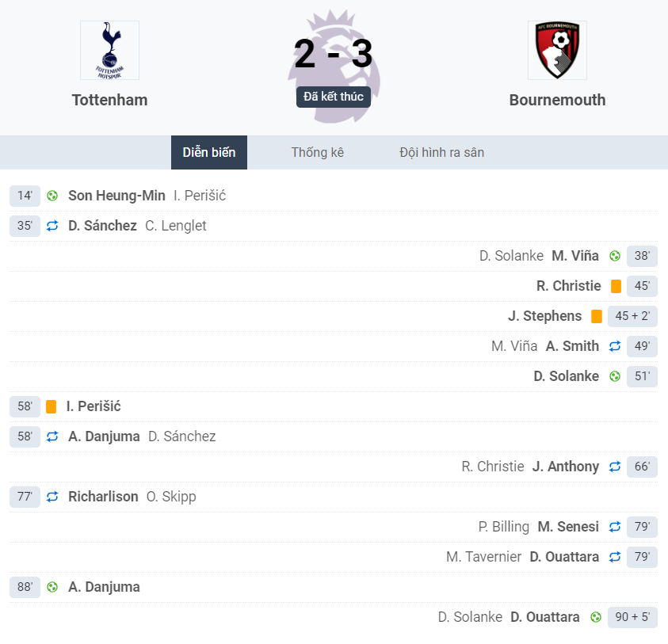This screenshot has width=668, height=644.
Task: Click the goal icon at minute 14
Action: 52,196
